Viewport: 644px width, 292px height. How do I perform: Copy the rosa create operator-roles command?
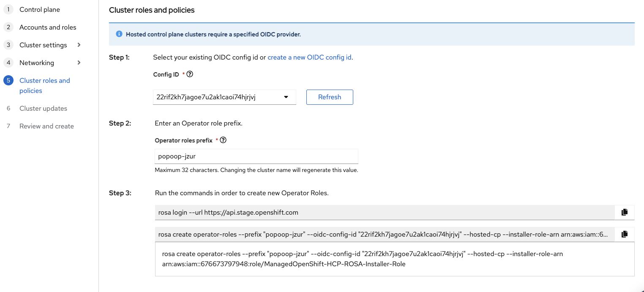coord(625,234)
